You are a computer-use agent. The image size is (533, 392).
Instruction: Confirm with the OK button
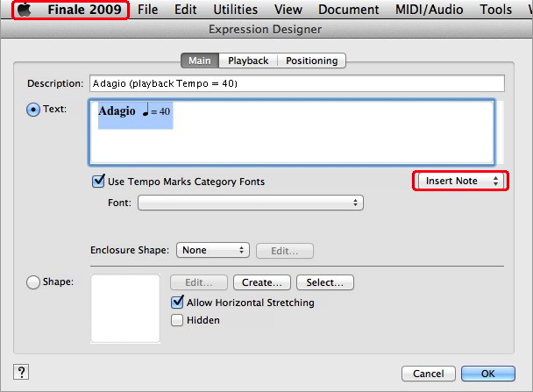[487, 374]
